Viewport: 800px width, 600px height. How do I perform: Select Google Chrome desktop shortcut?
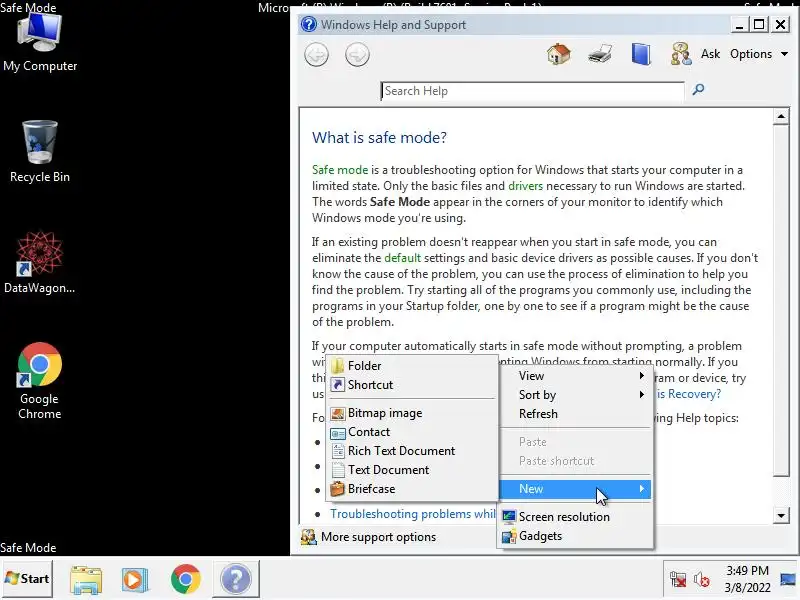[x=40, y=381]
